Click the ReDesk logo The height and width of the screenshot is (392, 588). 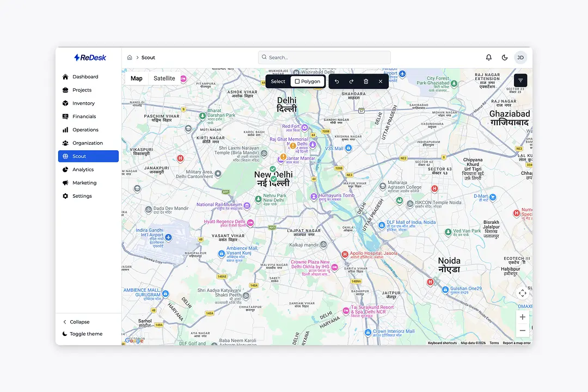point(90,57)
